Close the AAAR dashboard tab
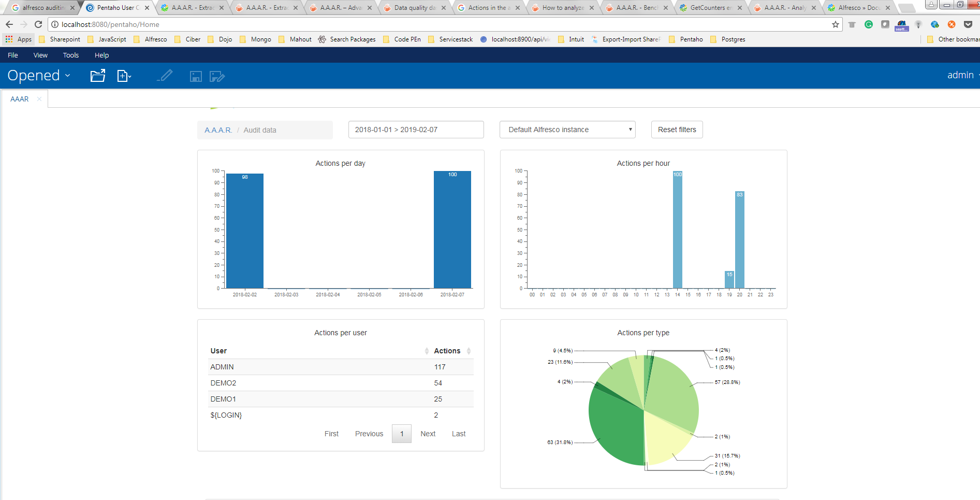Viewport: 980px width, 500px height. coord(39,99)
